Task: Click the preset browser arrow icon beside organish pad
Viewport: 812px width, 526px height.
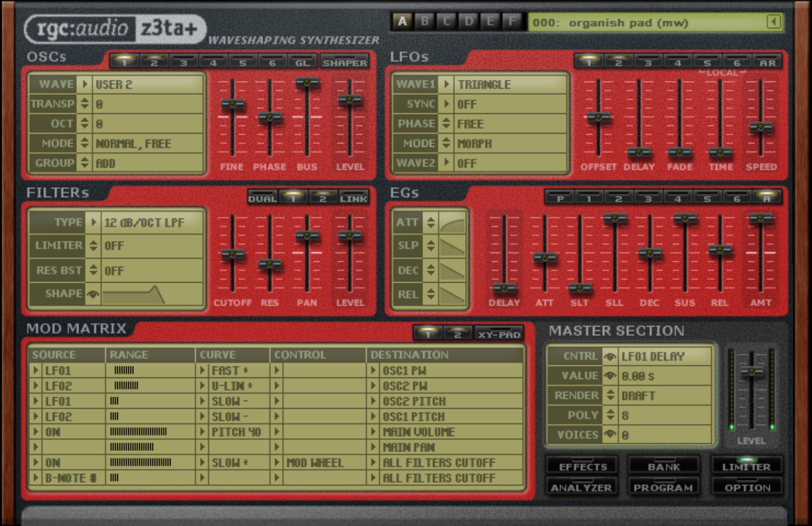Action: coord(773,22)
